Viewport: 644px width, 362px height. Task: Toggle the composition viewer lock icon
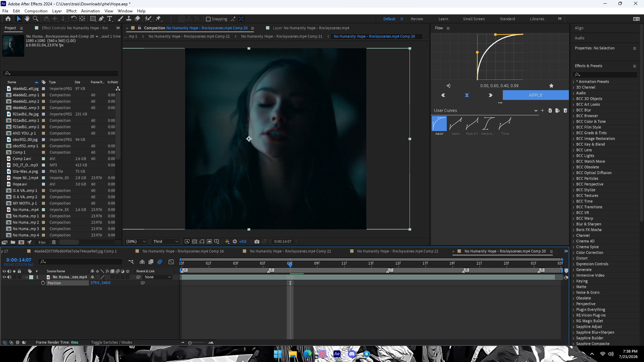coord(140,28)
